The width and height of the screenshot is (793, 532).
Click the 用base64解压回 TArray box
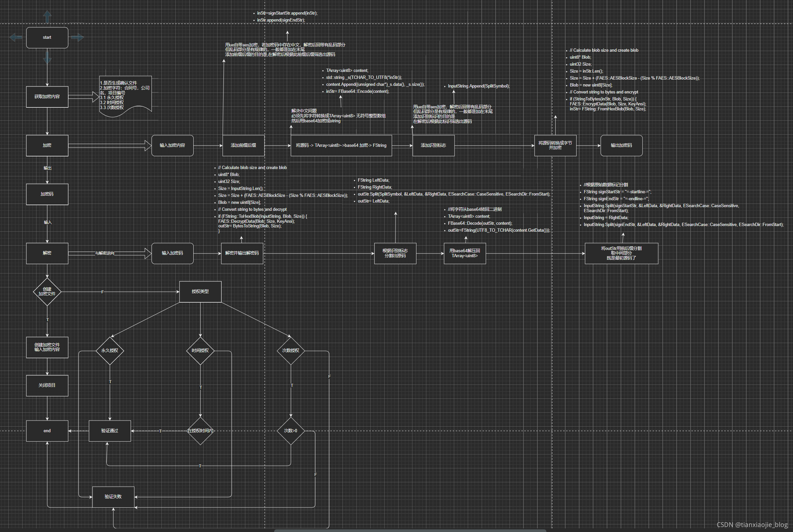pyautogui.click(x=464, y=254)
